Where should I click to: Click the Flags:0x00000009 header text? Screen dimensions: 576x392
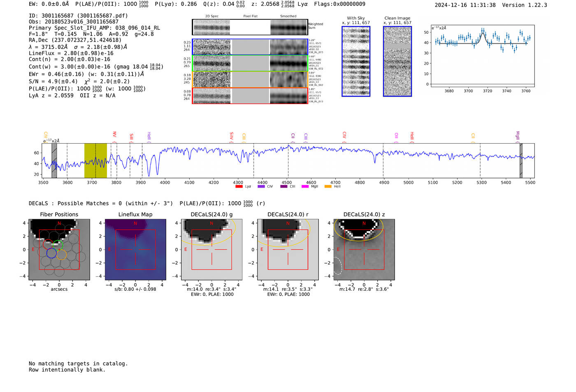click(x=339, y=4)
